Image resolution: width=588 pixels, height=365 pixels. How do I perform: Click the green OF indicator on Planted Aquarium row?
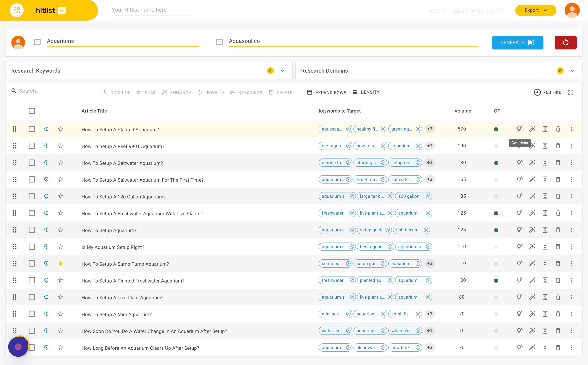[496, 129]
